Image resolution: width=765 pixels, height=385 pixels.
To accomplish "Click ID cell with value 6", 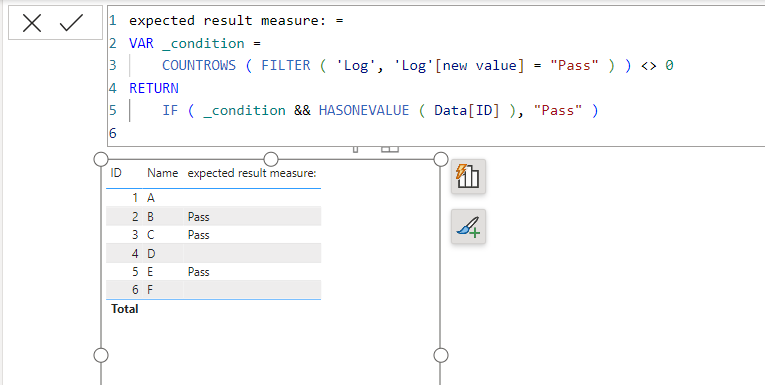I will click(x=135, y=290).
